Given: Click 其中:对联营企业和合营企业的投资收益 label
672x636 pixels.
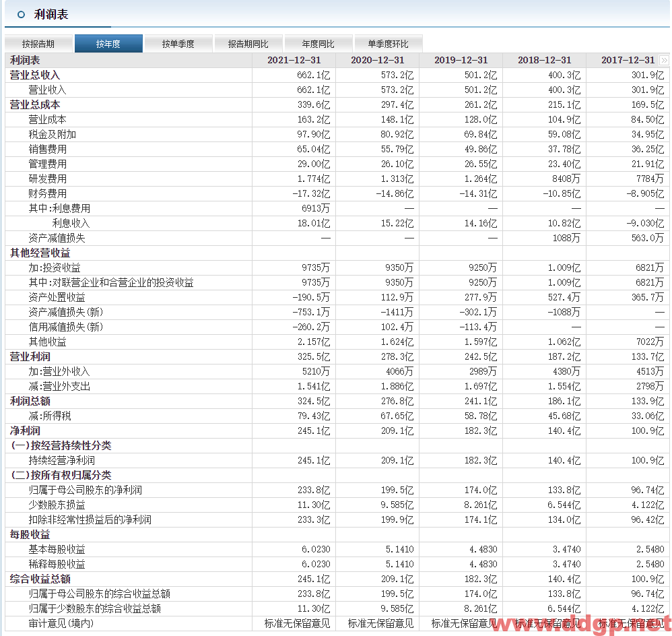Looking at the screenshot, I should (111, 282).
